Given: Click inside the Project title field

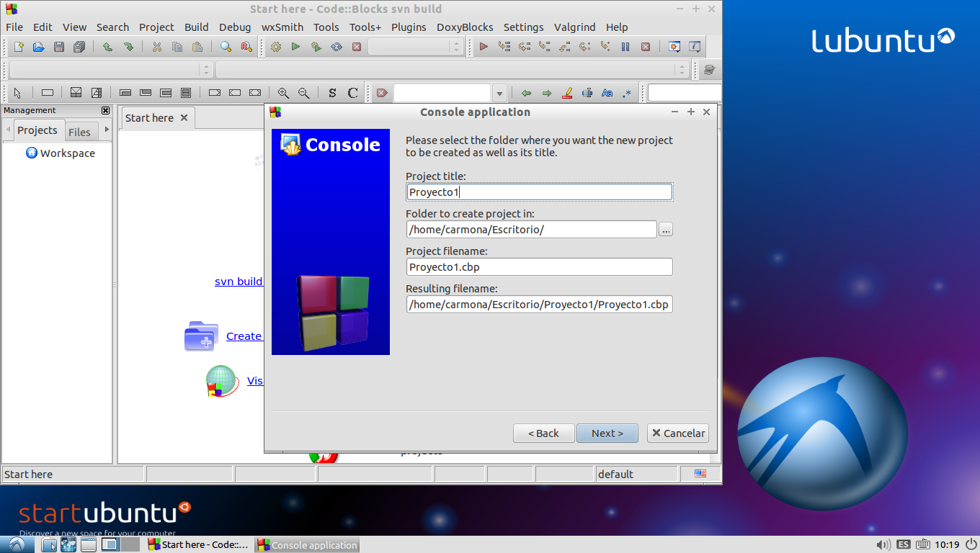Looking at the screenshot, I should pos(539,192).
